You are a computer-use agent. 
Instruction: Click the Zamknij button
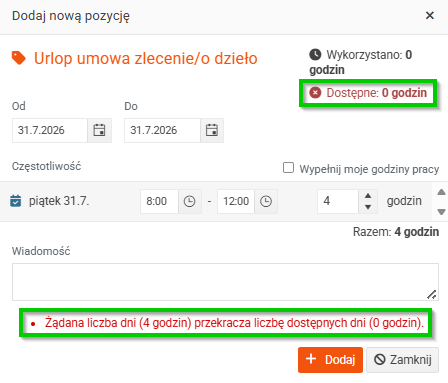click(x=402, y=360)
